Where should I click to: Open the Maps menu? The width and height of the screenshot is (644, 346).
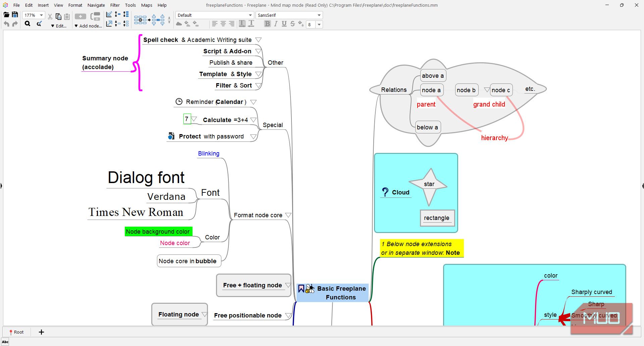[146, 5]
